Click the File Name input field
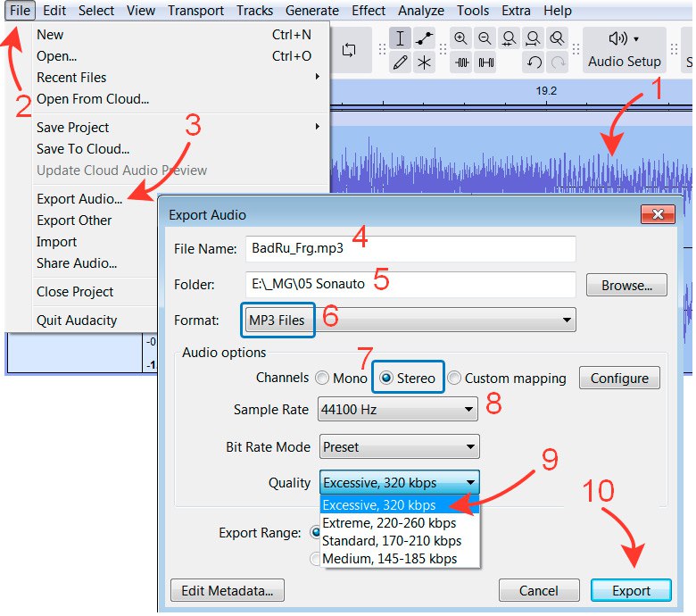Screen dimensions: 696x616 click(410, 248)
